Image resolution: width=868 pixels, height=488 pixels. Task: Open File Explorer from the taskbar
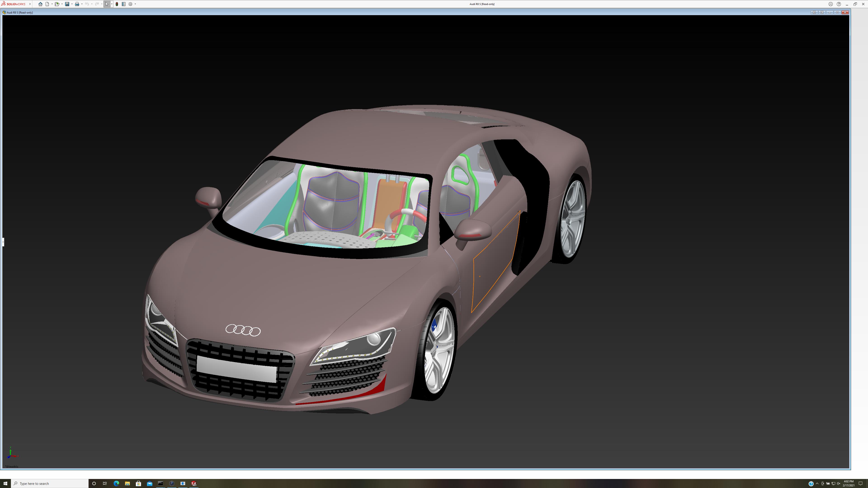point(127,483)
